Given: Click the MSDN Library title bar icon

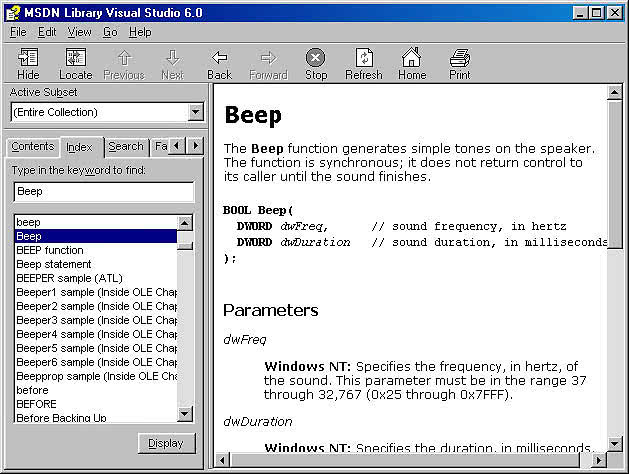Looking at the screenshot, I should pos(13,13).
